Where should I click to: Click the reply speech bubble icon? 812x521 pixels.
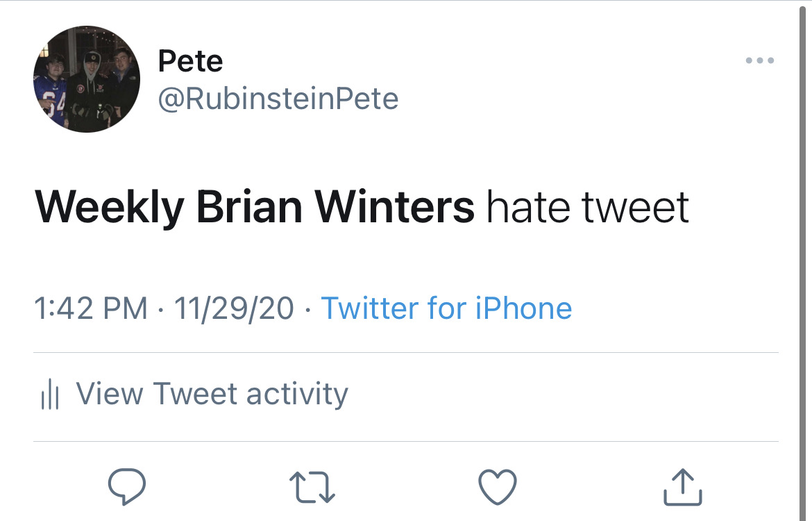128,487
